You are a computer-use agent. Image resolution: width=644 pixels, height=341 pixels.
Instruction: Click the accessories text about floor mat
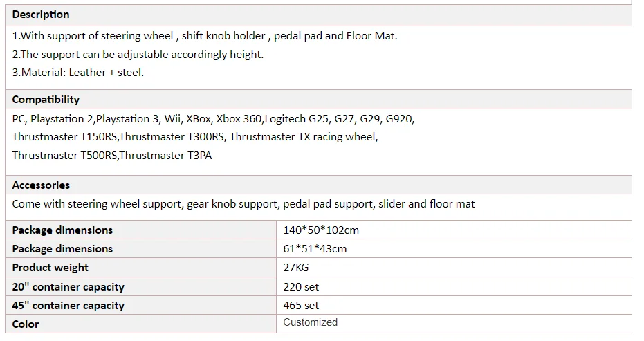click(x=243, y=204)
